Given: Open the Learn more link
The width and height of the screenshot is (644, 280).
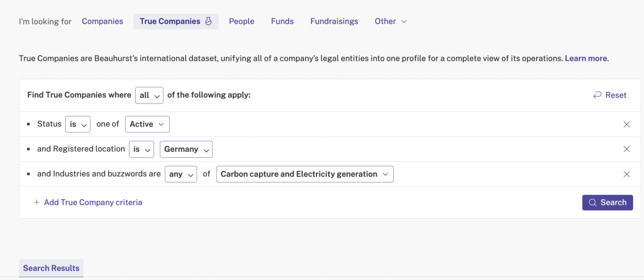Looking at the screenshot, I should point(586,58).
